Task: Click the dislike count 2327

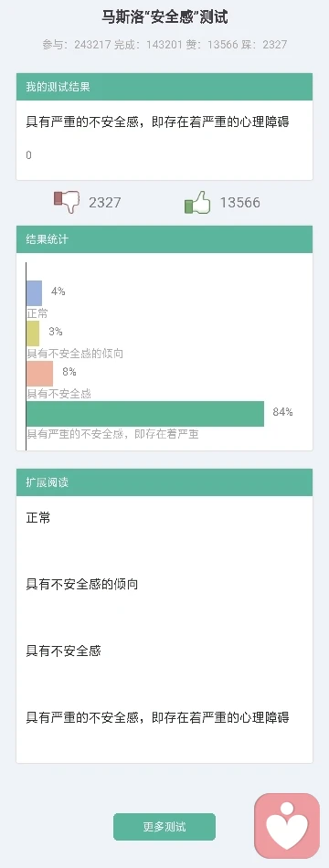Action: [105, 203]
